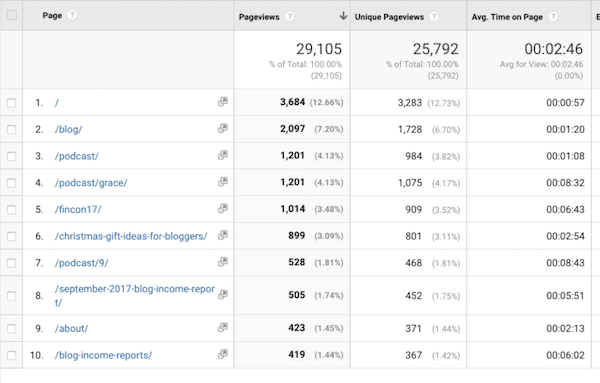
Task: Check the box for /fincon17/ row
Action: tap(11, 210)
